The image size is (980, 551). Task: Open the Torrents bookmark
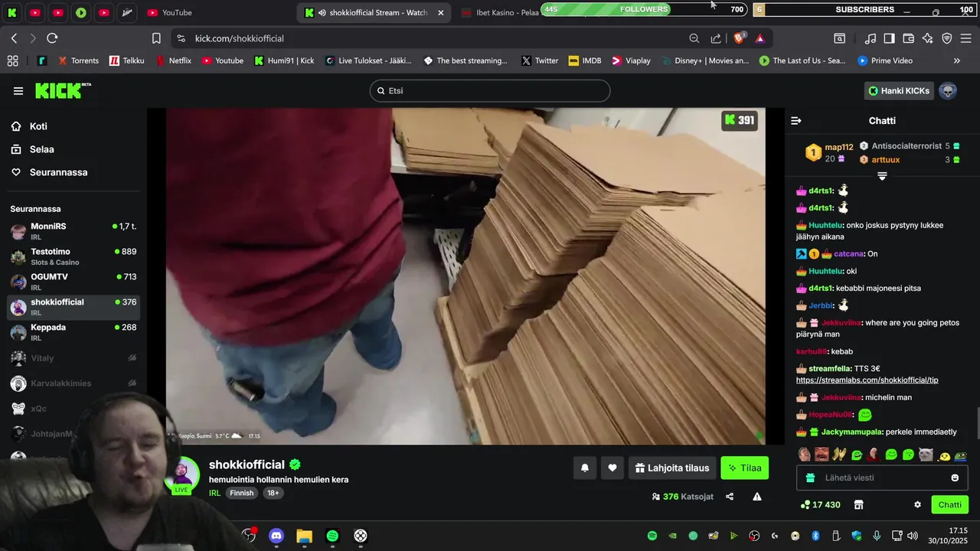coord(77,60)
